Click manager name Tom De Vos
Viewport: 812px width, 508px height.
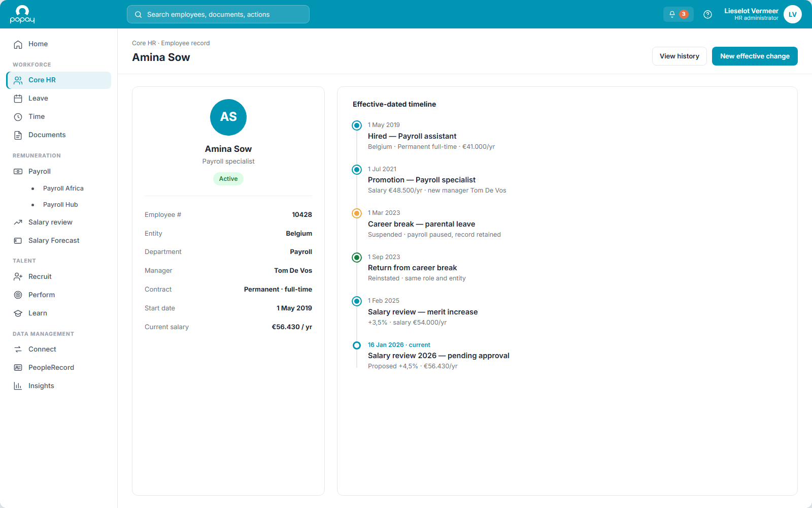pos(293,271)
